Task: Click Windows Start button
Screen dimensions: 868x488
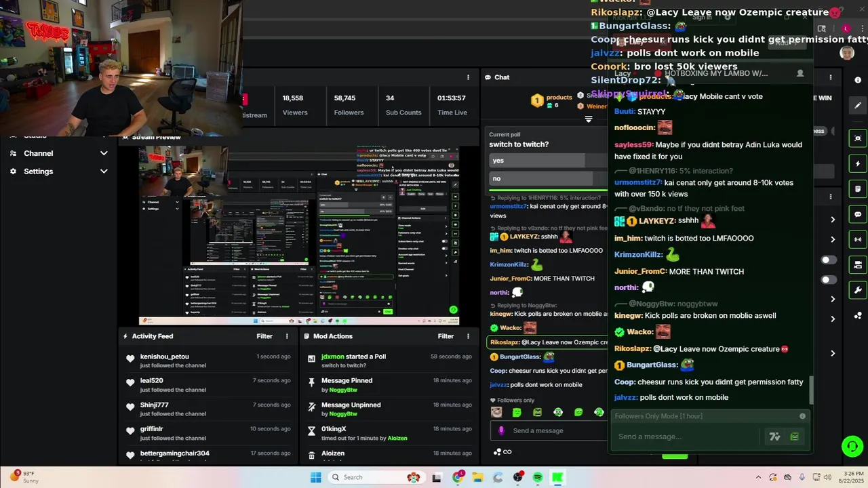Action: [316, 477]
